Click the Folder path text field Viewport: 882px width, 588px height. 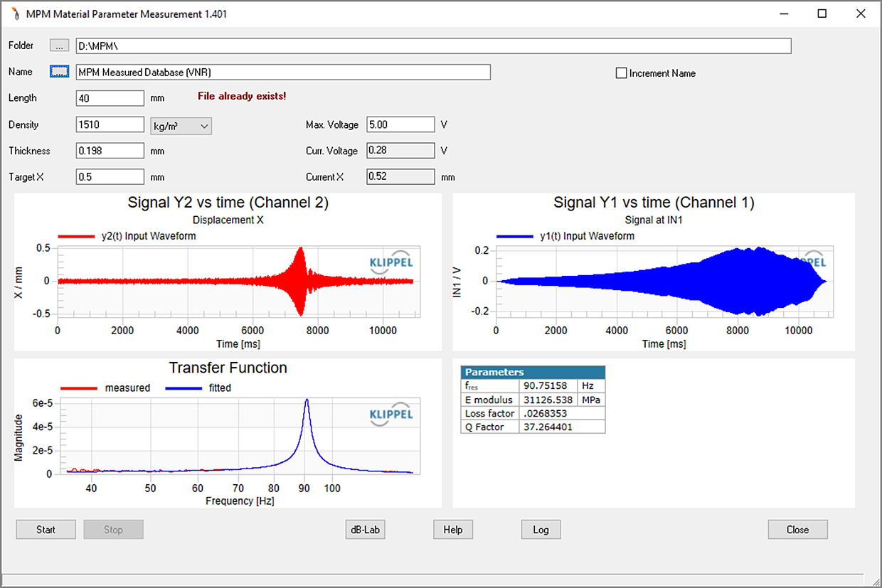pyautogui.click(x=433, y=46)
